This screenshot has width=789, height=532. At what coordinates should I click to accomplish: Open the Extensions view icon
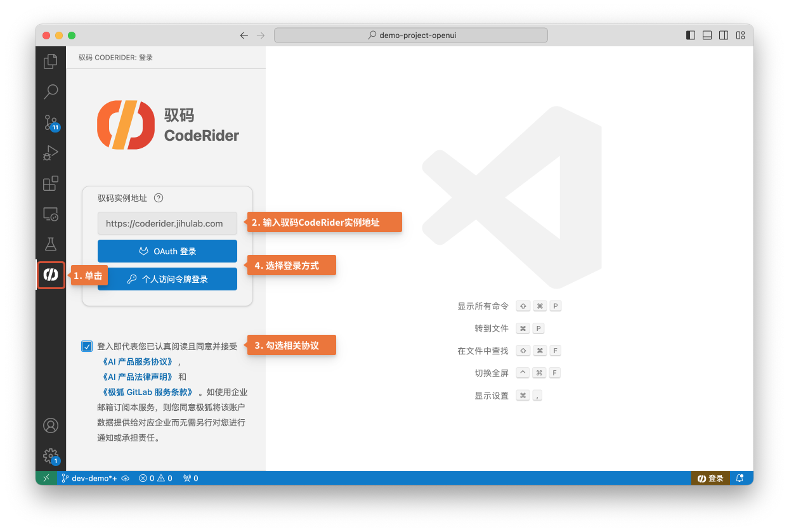coord(50,183)
